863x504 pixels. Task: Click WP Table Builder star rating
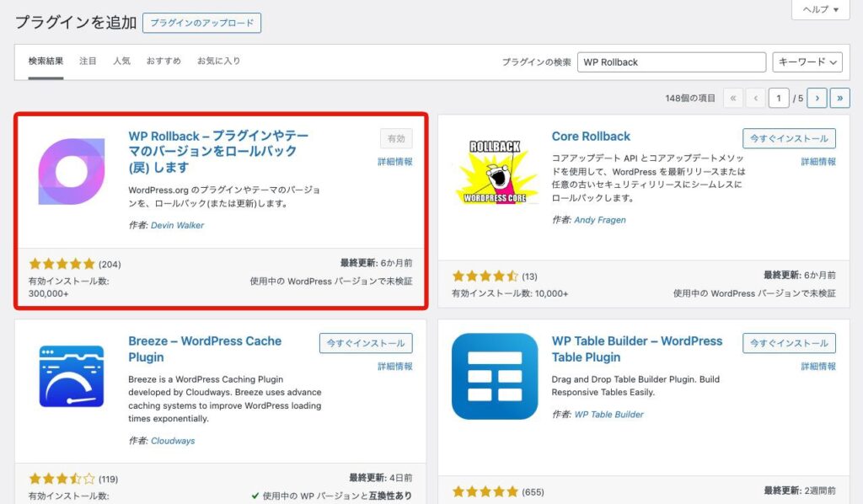[x=485, y=492]
